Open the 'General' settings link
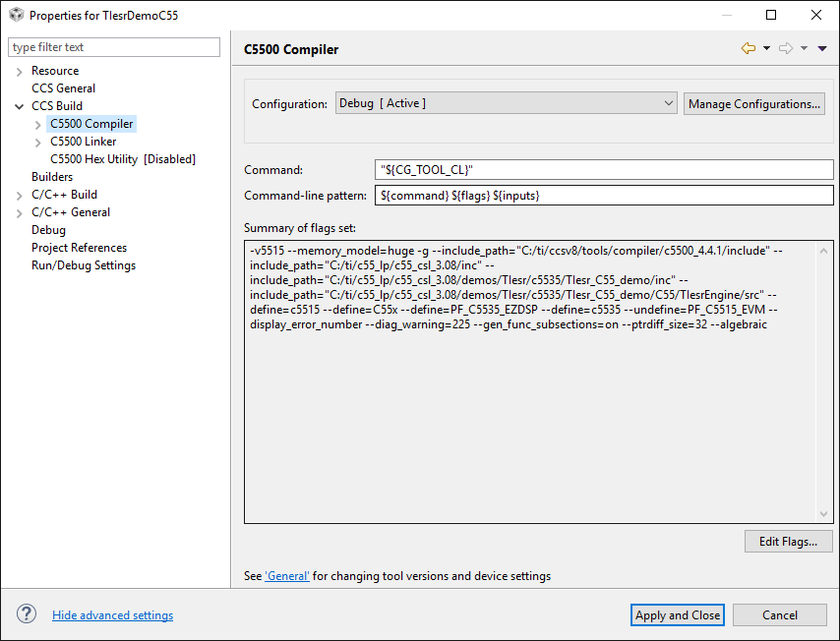The height and width of the screenshot is (641, 840). pos(287,576)
